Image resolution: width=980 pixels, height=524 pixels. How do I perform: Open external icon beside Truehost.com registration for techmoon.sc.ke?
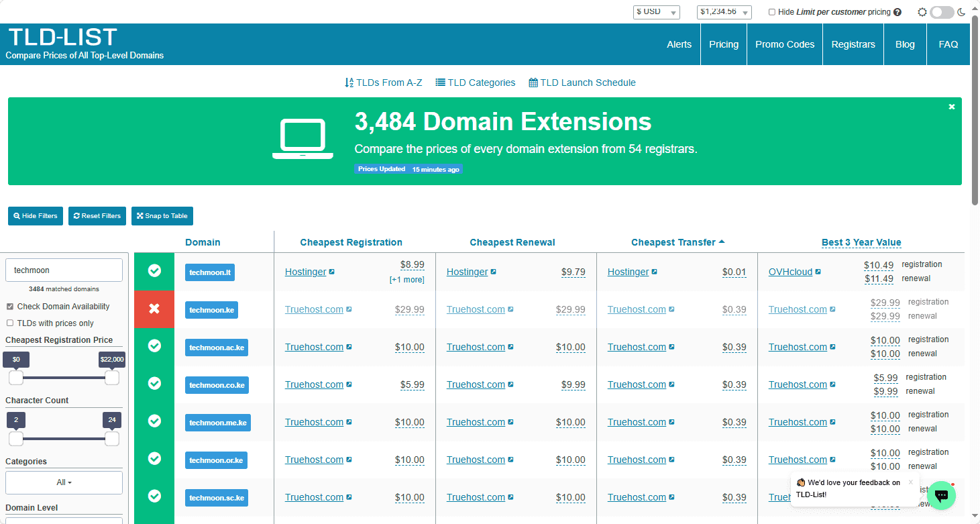(x=349, y=497)
